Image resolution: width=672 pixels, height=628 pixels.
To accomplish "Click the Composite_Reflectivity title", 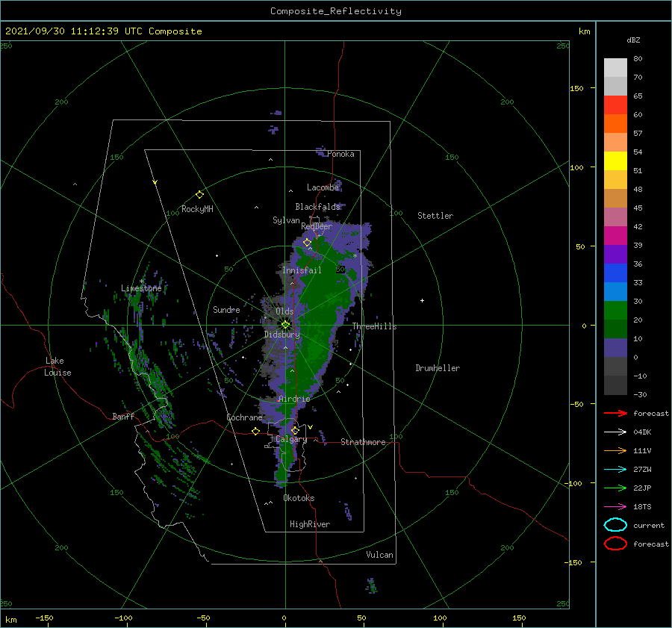I will pos(336,11).
